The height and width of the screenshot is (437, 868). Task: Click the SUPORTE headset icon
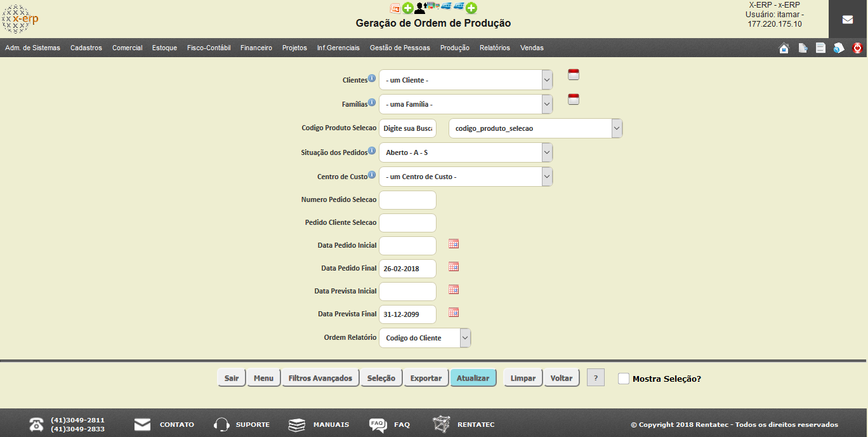coord(221,424)
